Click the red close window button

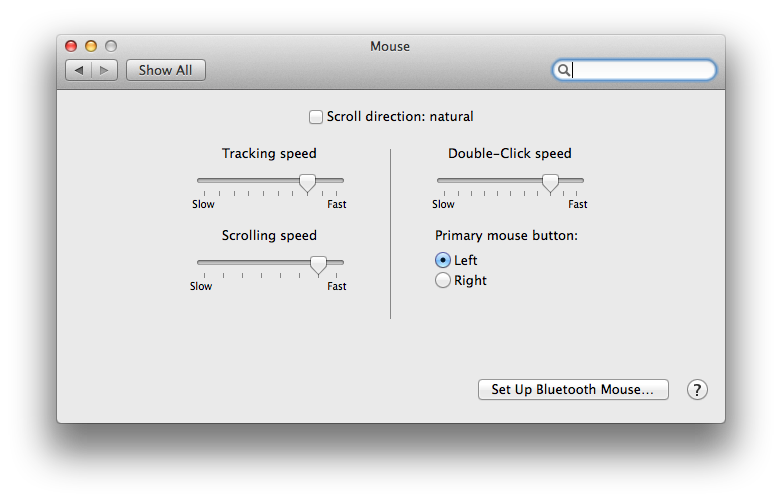click(x=71, y=46)
